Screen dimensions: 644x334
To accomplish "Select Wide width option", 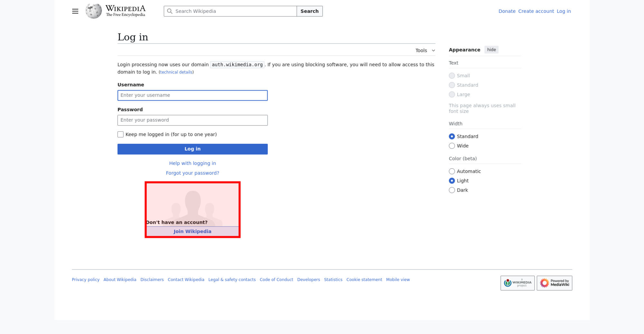I will tap(452, 146).
